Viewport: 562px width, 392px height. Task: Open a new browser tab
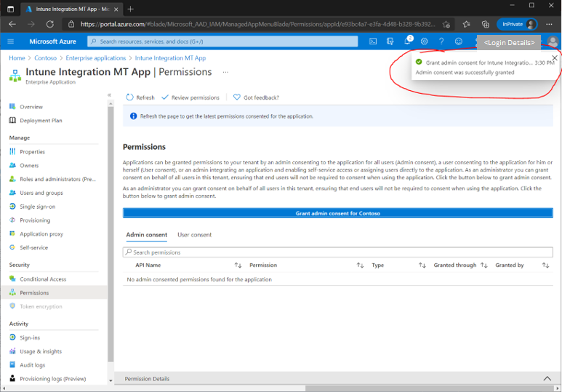point(130,9)
